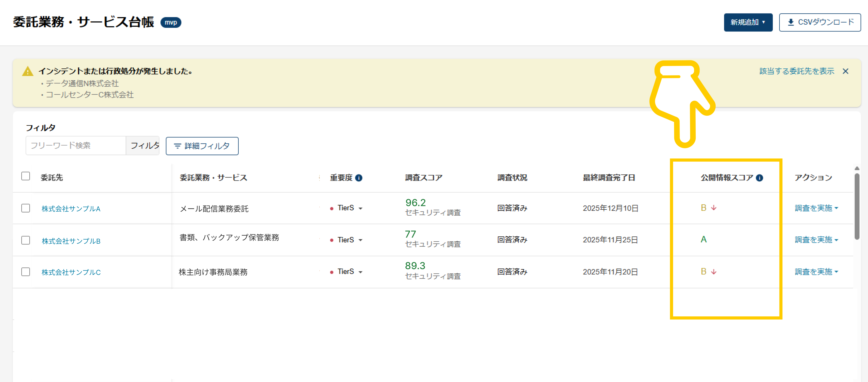Click the アクション column header
The height and width of the screenshot is (382, 868).
click(813, 178)
